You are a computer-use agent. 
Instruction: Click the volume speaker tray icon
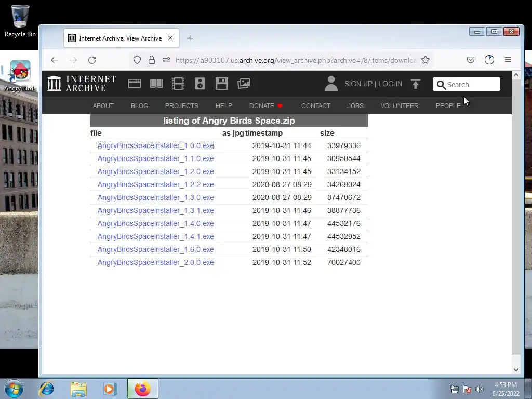(480, 389)
